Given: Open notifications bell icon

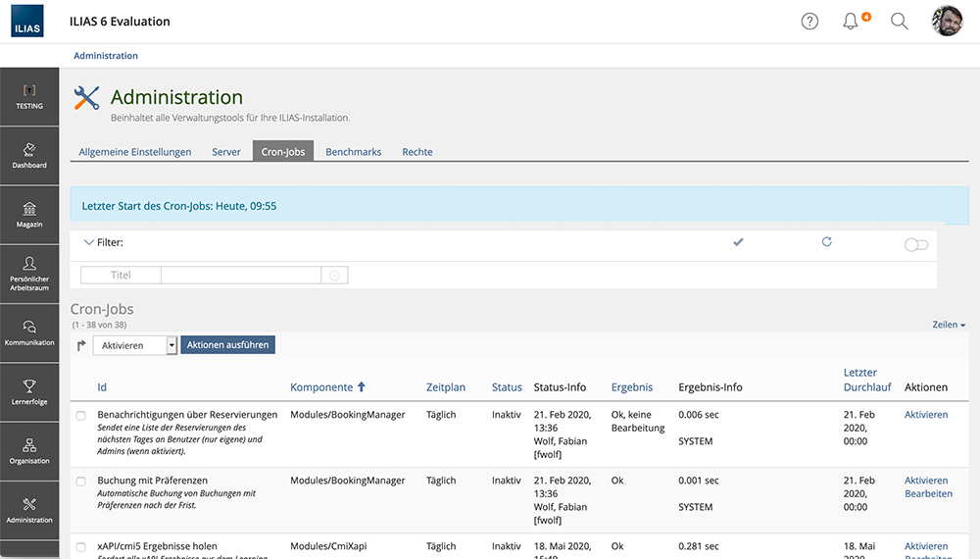Looking at the screenshot, I should pos(851,22).
